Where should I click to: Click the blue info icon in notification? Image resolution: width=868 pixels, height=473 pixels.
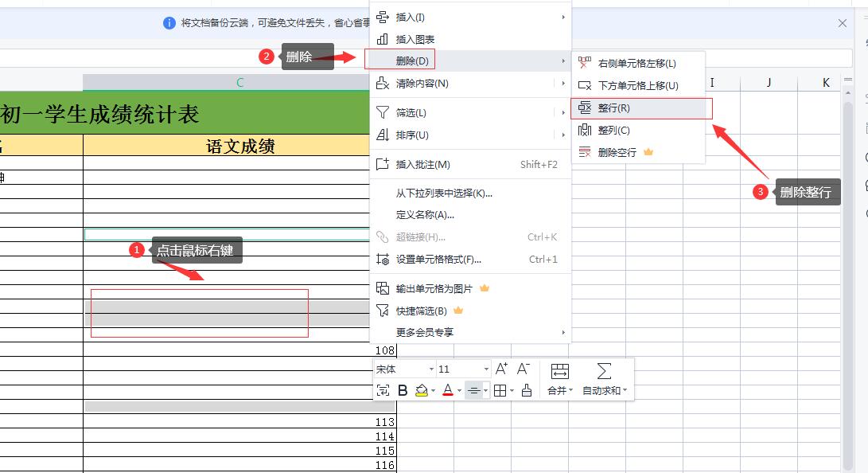tap(169, 23)
